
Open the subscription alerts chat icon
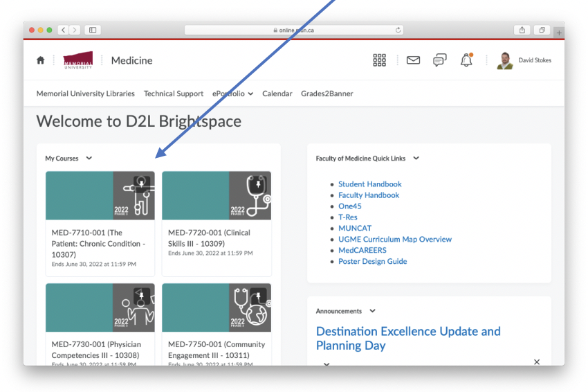pos(439,60)
